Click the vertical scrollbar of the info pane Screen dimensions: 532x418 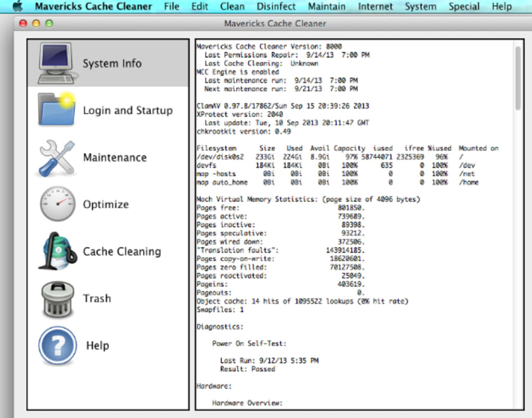517,78
